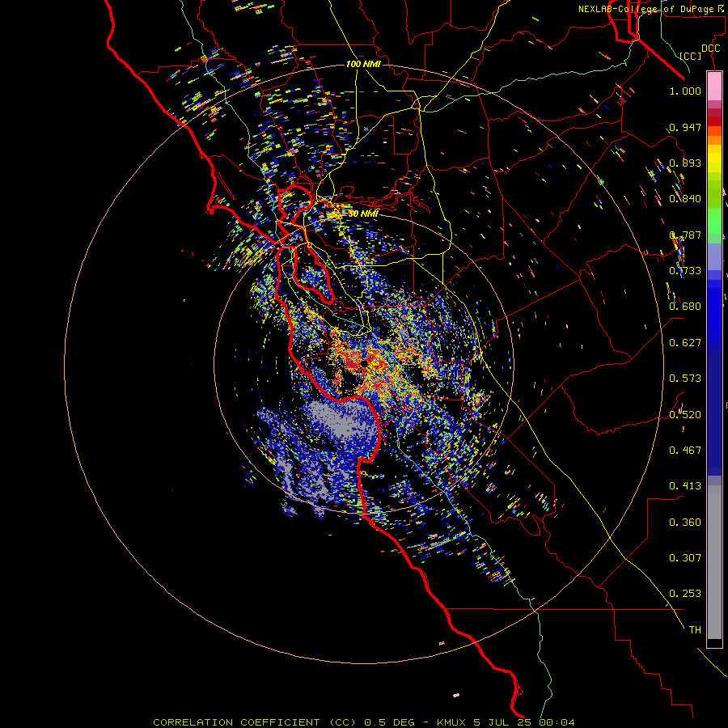Viewport: 728px width, 728px height.
Task: Click the [CC] units label
Action: click(690, 56)
